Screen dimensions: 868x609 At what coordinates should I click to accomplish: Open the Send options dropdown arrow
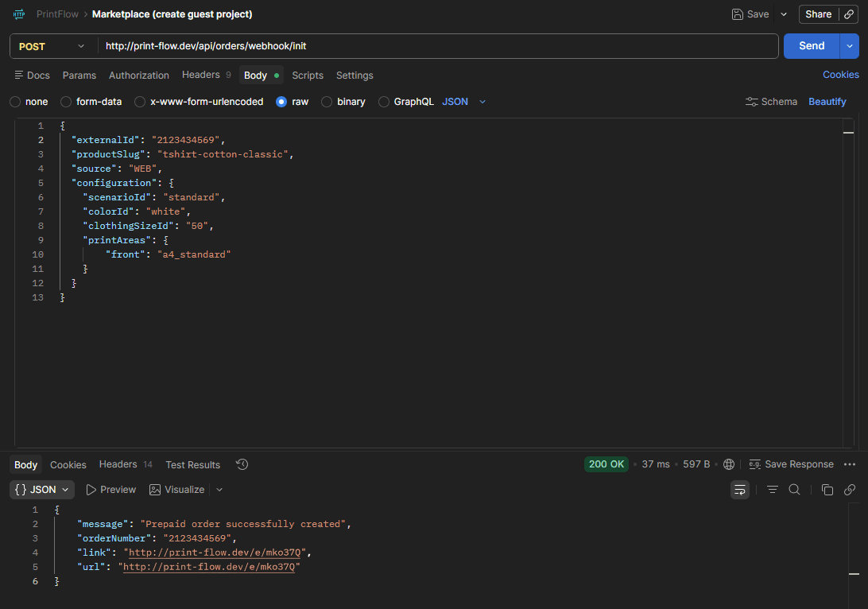point(850,46)
